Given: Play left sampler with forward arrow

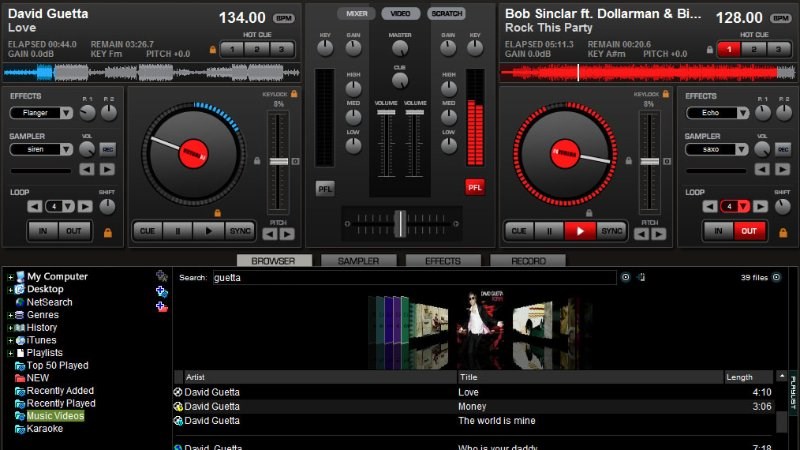Looking at the screenshot, I should tap(107, 169).
